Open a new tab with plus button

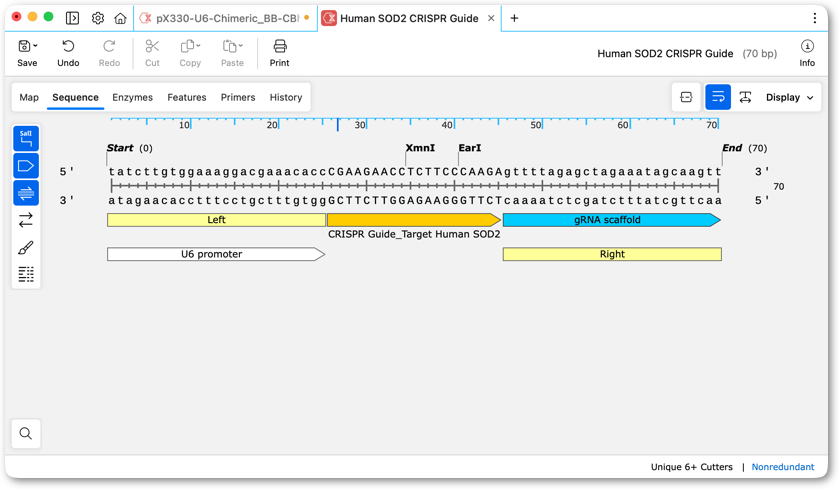click(514, 18)
